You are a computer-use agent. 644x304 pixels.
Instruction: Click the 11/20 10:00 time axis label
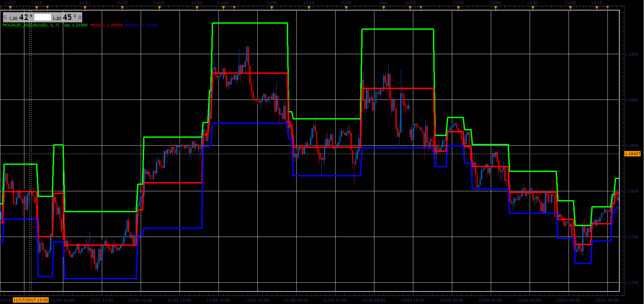63,300
